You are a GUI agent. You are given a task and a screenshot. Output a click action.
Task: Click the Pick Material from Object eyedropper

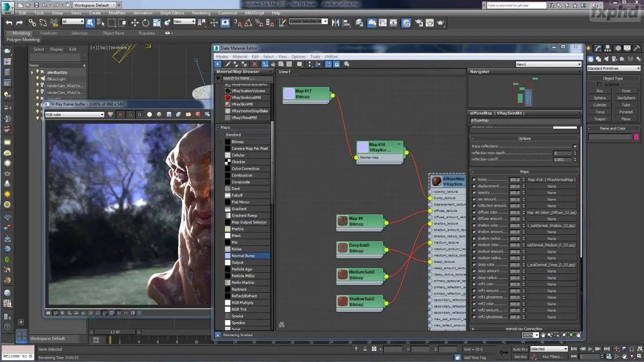(228, 64)
